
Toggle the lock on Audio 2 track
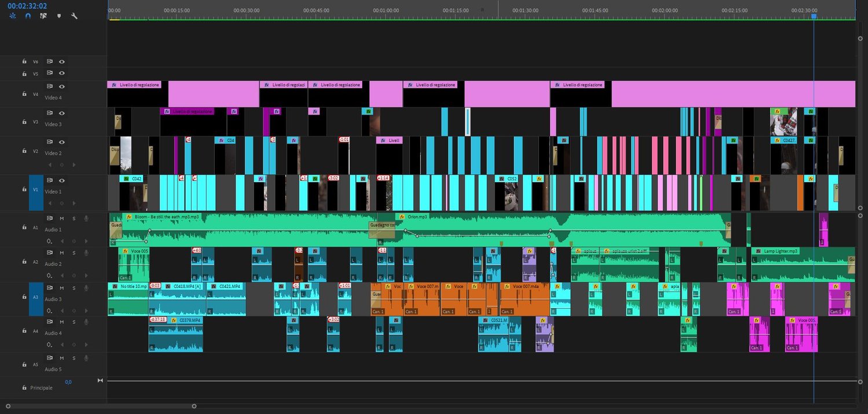[x=24, y=262]
